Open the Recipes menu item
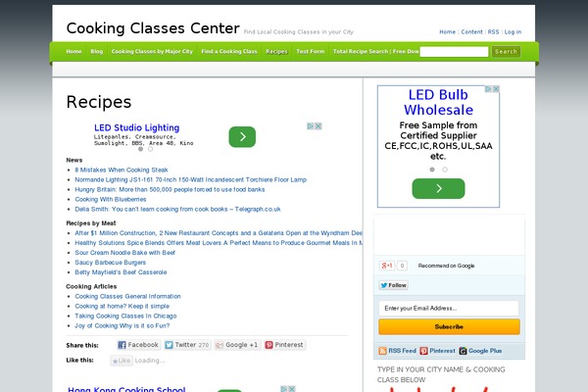 coord(276,51)
